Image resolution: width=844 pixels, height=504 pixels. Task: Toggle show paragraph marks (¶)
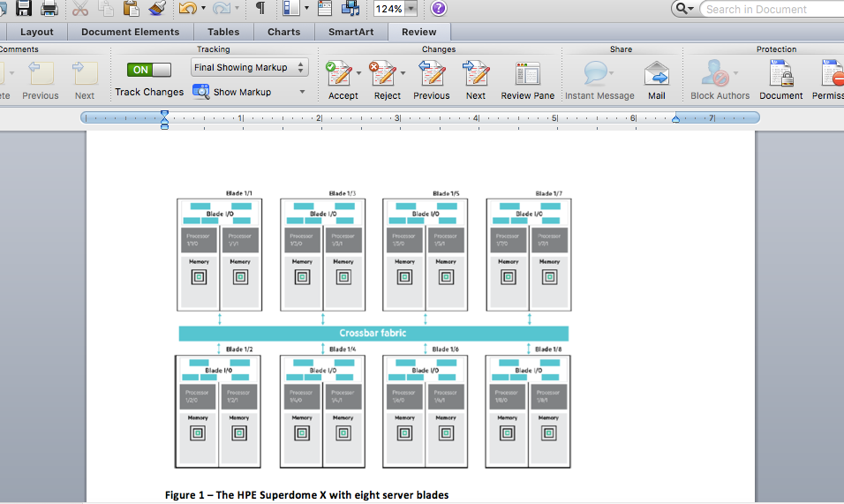click(260, 9)
